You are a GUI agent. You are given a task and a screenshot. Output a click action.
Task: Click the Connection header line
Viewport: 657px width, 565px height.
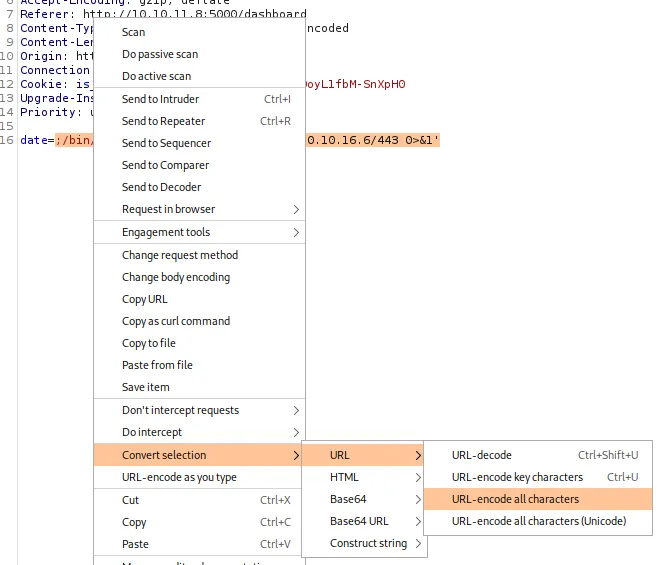[x=55, y=70]
